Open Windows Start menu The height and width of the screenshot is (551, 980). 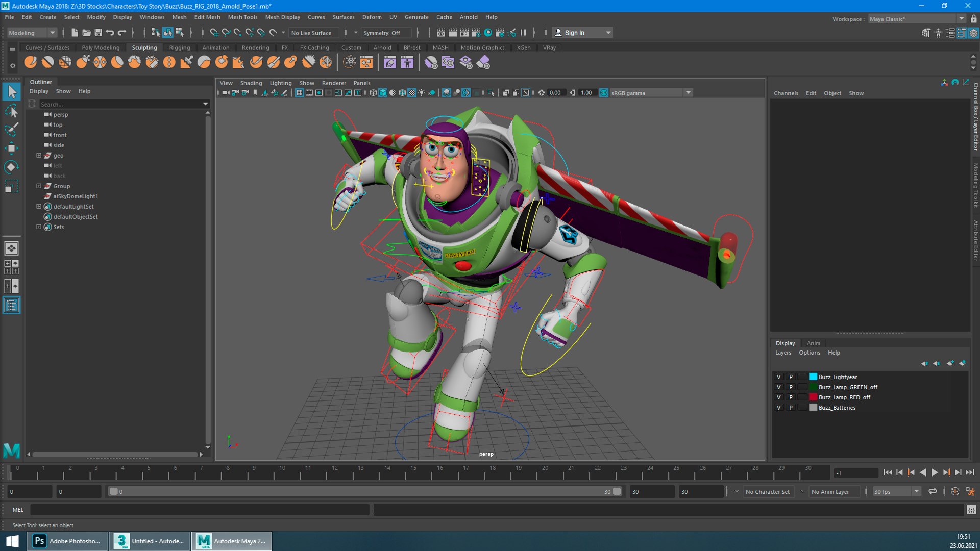point(12,541)
